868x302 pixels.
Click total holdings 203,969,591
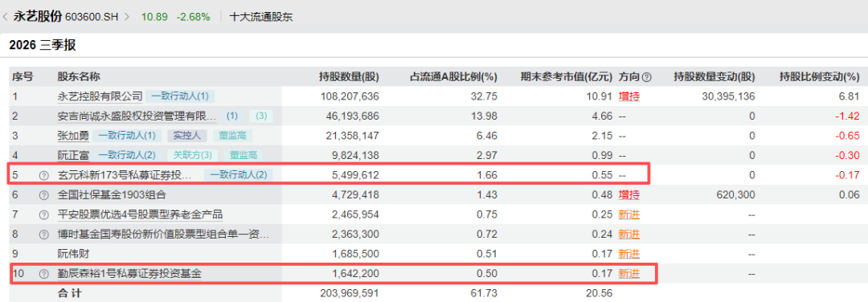pyautogui.click(x=350, y=293)
